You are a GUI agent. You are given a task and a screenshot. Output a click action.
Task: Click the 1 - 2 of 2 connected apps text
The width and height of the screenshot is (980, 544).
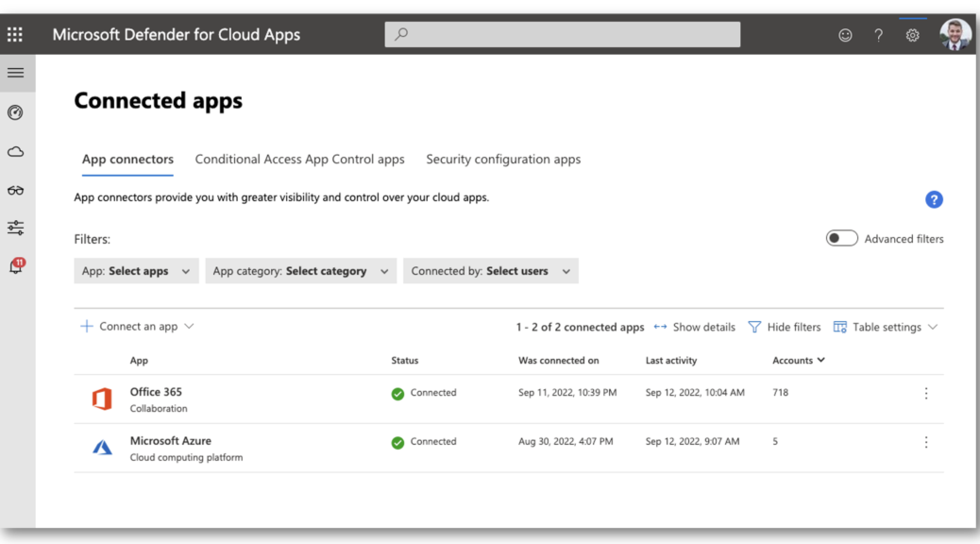tap(580, 327)
